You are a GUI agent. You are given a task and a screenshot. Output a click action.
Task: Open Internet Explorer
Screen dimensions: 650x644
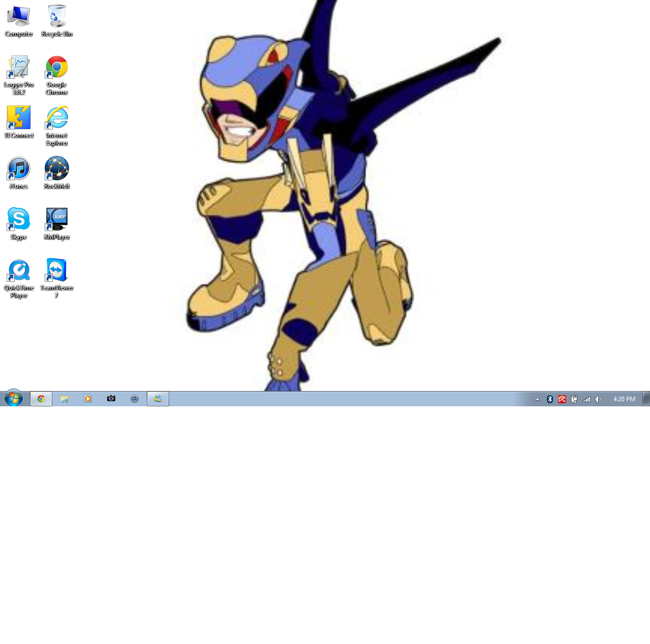pyautogui.click(x=56, y=117)
